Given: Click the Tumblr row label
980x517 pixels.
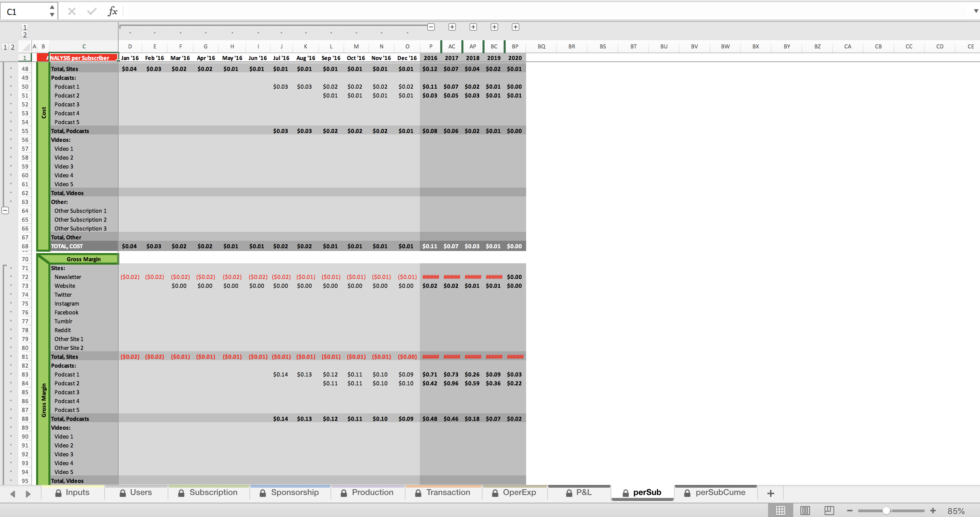Looking at the screenshot, I should click(x=63, y=321).
